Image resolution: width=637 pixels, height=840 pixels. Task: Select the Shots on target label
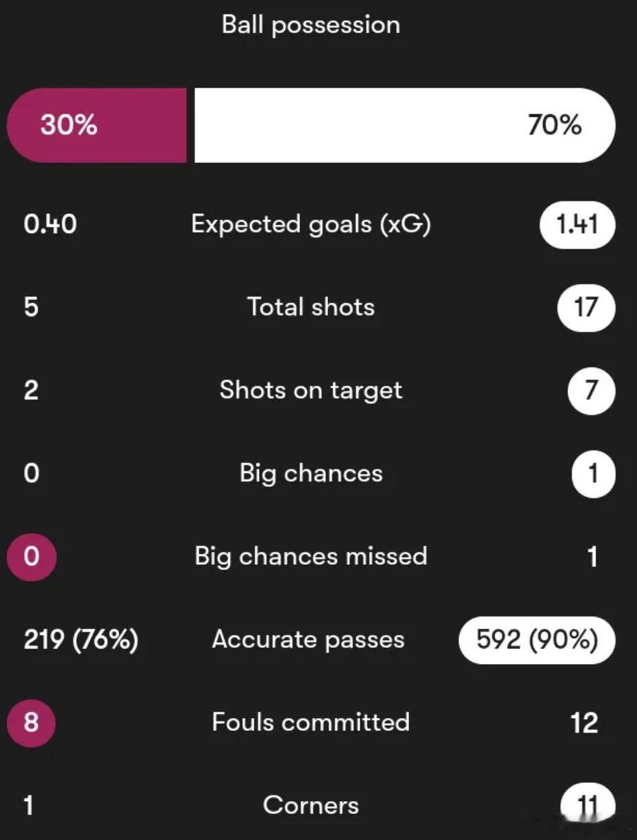[x=311, y=390]
